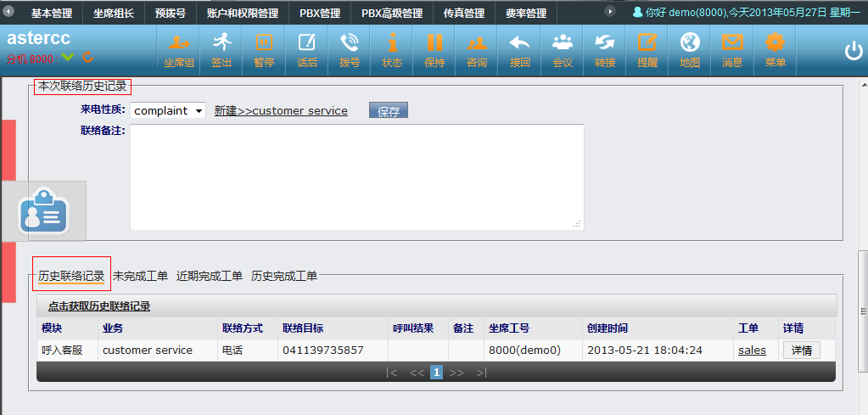Click the 保存 save button
868x415 pixels.
389,111
